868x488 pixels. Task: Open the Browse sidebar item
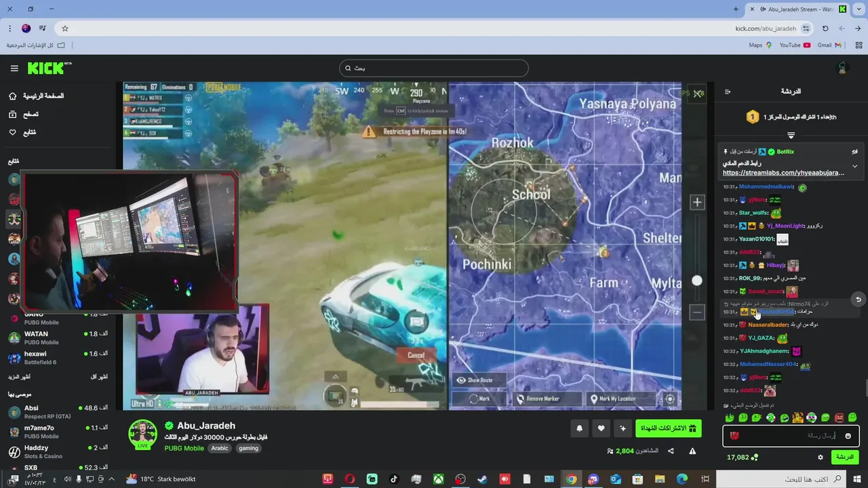(23, 115)
